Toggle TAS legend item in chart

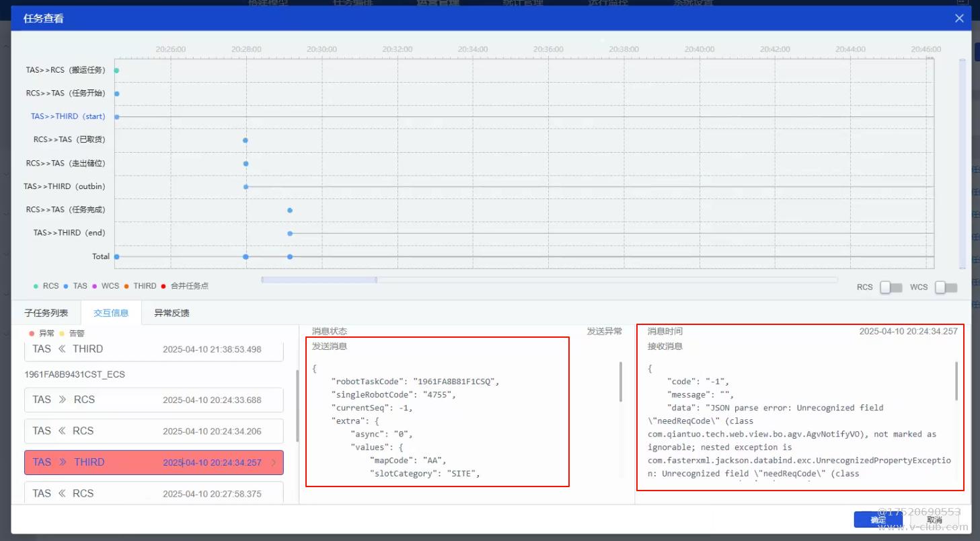75,286
